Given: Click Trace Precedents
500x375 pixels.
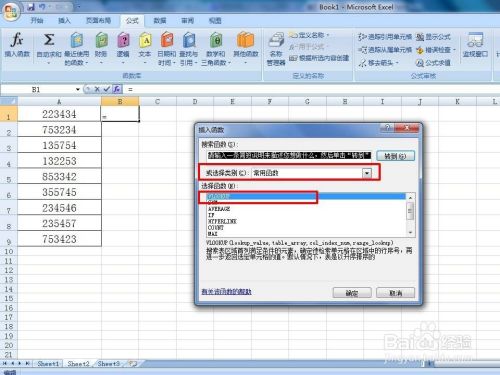Looking at the screenshot, I should tap(385, 37).
